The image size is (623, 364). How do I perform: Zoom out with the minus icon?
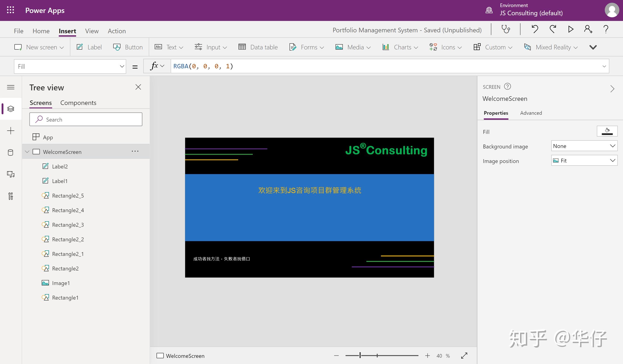click(336, 356)
